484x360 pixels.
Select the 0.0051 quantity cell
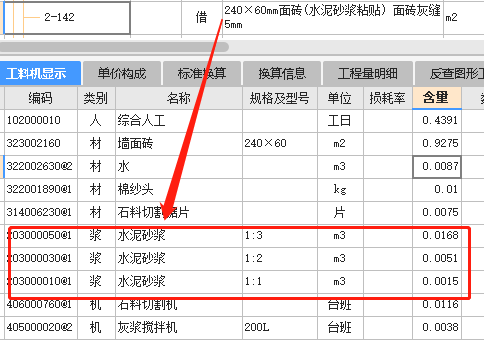click(437, 259)
